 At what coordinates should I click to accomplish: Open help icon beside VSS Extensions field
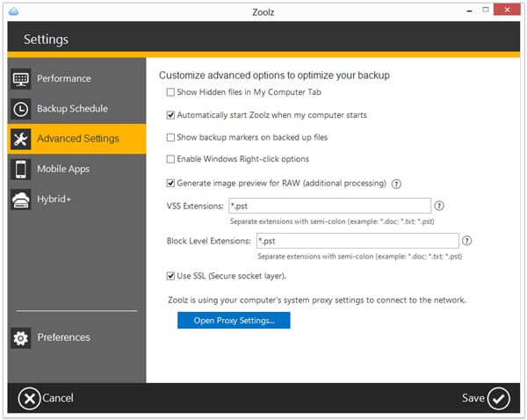pos(439,206)
